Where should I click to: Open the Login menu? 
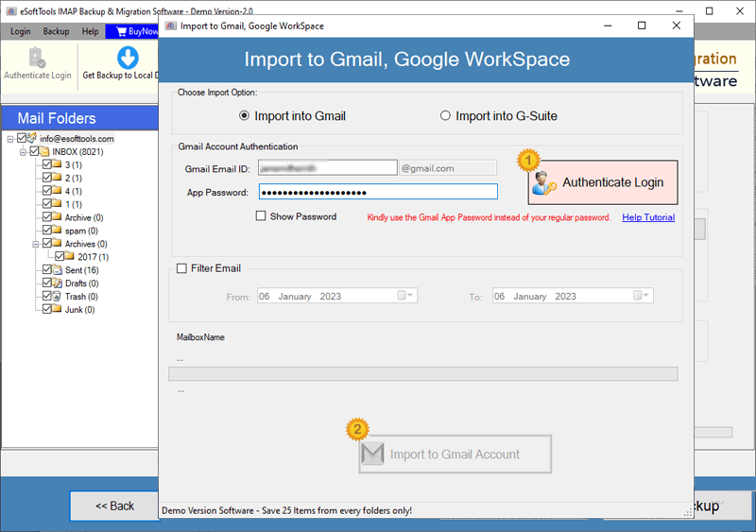pyautogui.click(x=20, y=31)
